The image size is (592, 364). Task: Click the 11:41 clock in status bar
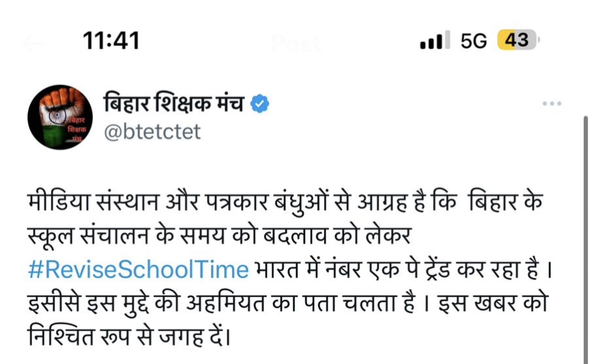pyautogui.click(x=111, y=41)
